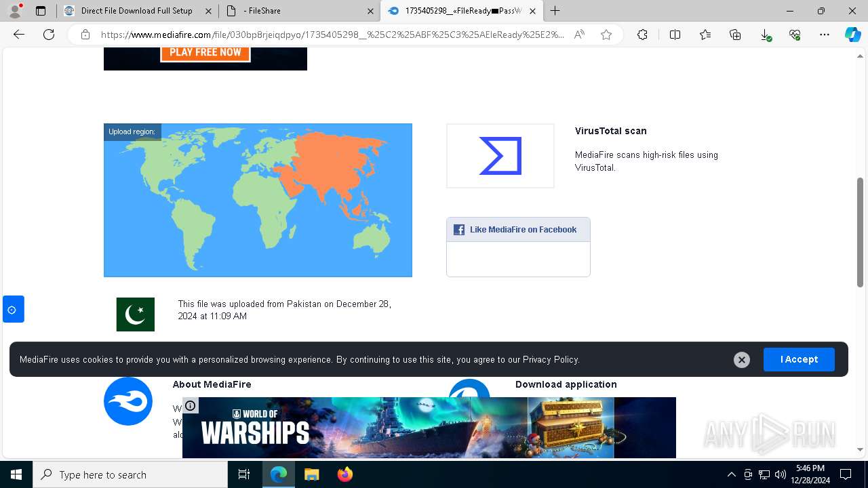Click Like MediaFire on Facebook

pyautogui.click(x=523, y=230)
